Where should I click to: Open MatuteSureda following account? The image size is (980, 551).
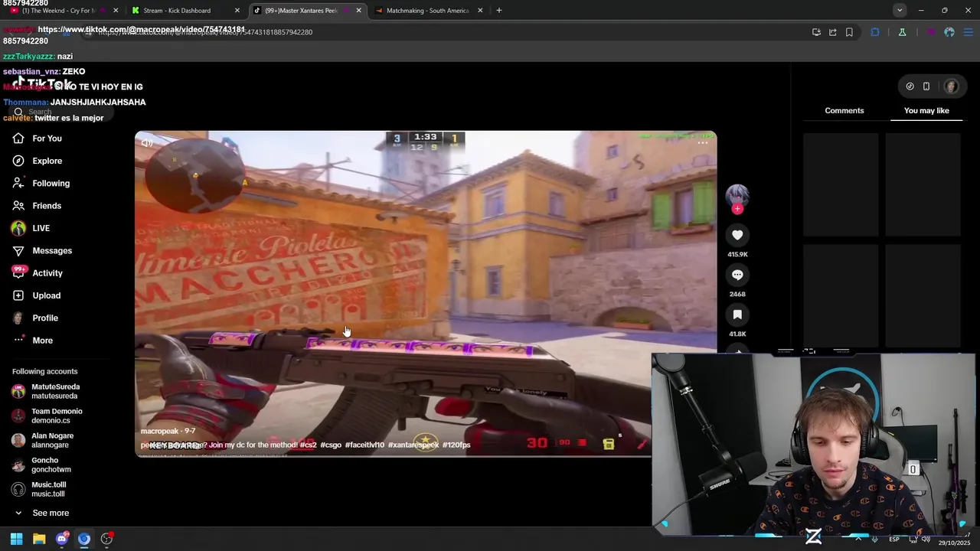point(55,392)
